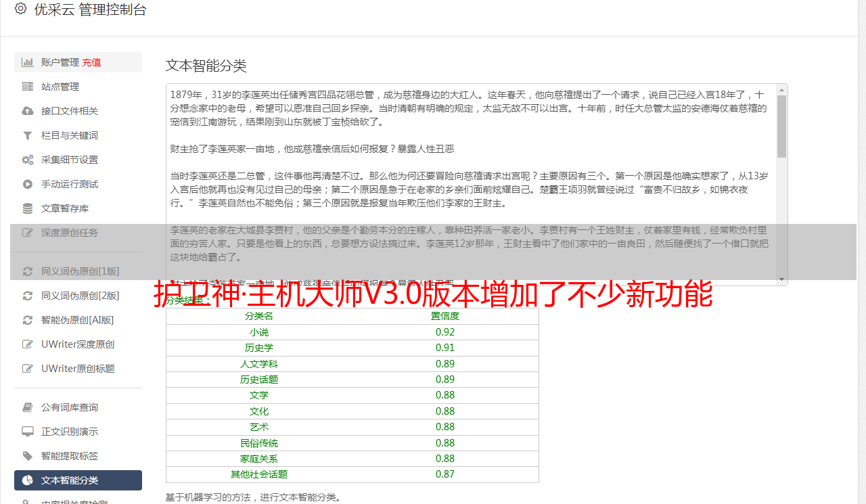Click the 文学 category cell
866x504 pixels.
tap(259, 395)
